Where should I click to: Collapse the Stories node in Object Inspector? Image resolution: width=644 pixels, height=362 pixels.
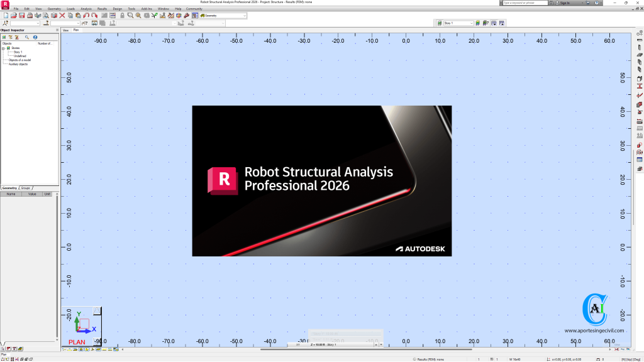tap(4, 48)
